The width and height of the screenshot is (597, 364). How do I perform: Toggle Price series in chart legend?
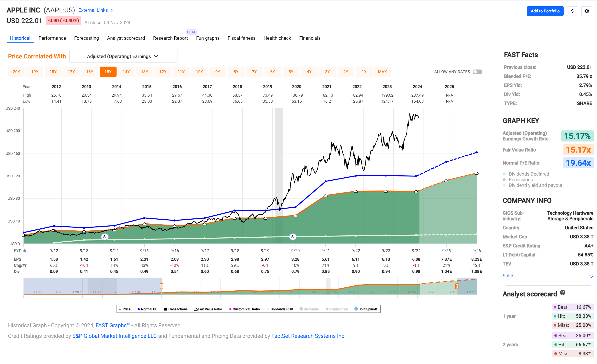(x=125, y=309)
